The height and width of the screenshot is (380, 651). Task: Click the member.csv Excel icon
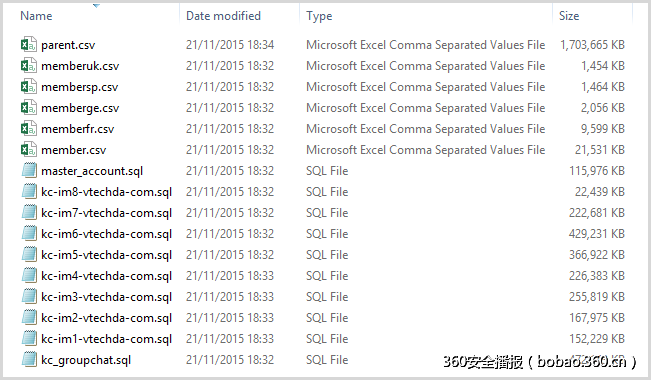click(29, 150)
